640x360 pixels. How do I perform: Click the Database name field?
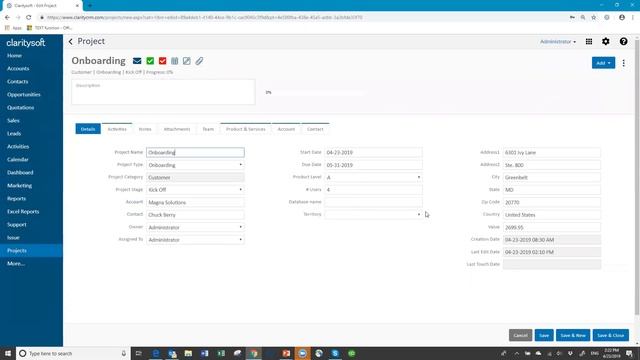373,202
